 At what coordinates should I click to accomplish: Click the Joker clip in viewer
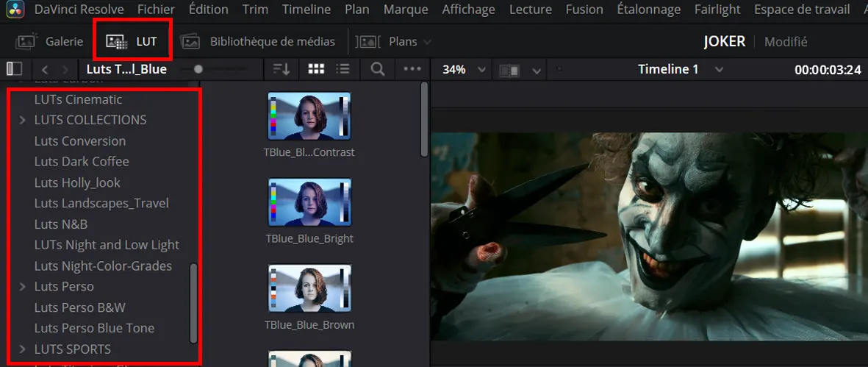[x=649, y=236]
